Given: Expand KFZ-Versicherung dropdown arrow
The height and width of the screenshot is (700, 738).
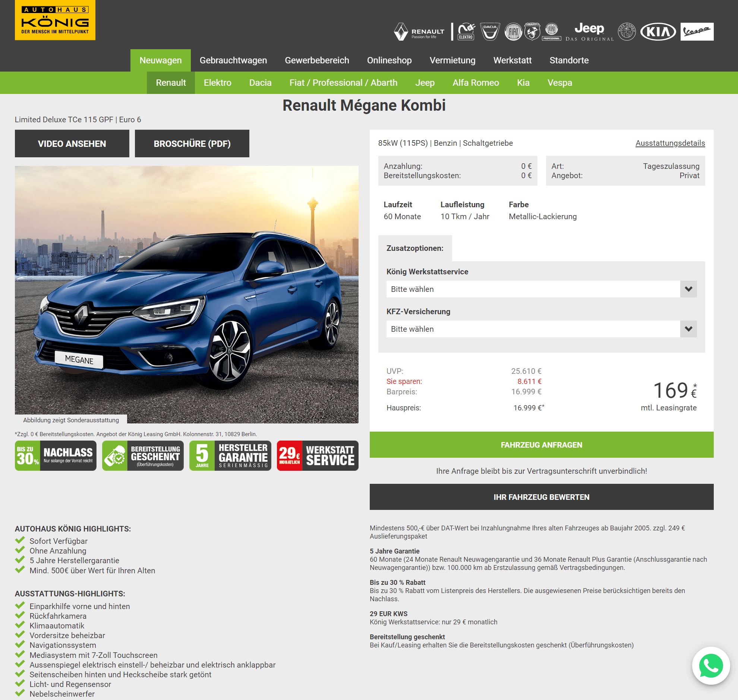Looking at the screenshot, I should pyautogui.click(x=688, y=329).
